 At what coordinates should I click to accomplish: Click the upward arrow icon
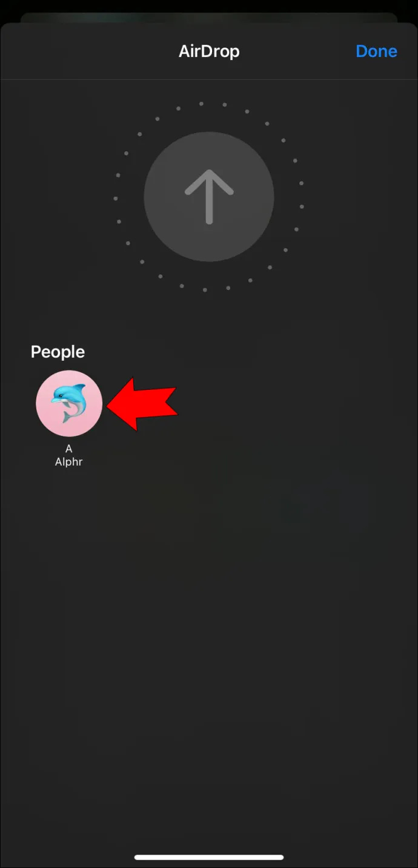pos(209,197)
